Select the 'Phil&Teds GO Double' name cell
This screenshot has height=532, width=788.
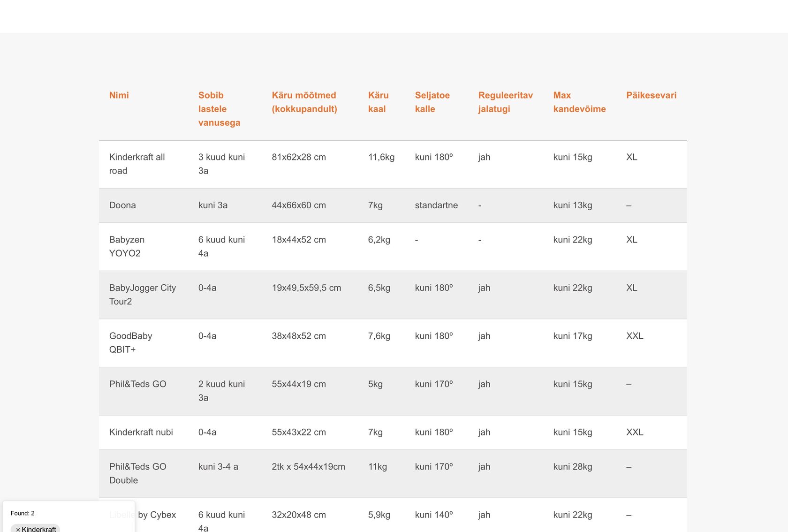pos(138,473)
